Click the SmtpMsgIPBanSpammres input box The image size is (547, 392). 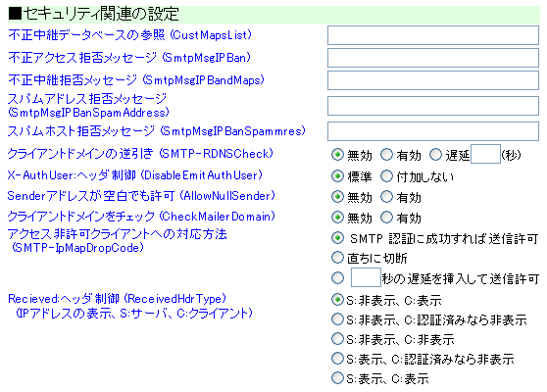[433, 131]
